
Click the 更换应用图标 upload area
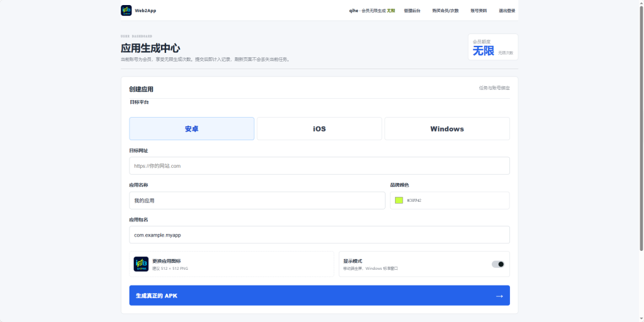(x=231, y=264)
